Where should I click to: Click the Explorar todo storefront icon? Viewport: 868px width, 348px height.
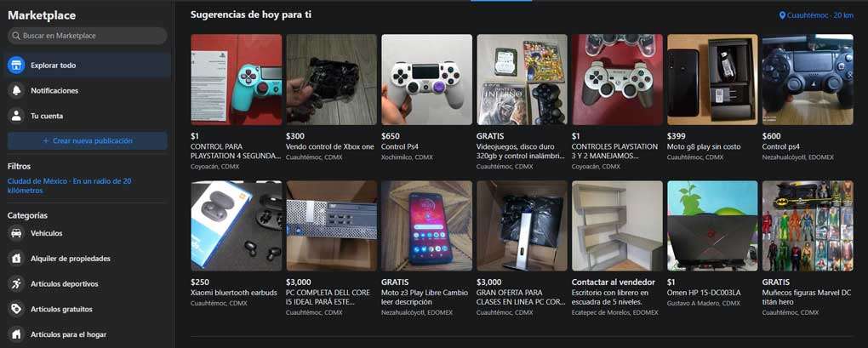click(x=16, y=66)
